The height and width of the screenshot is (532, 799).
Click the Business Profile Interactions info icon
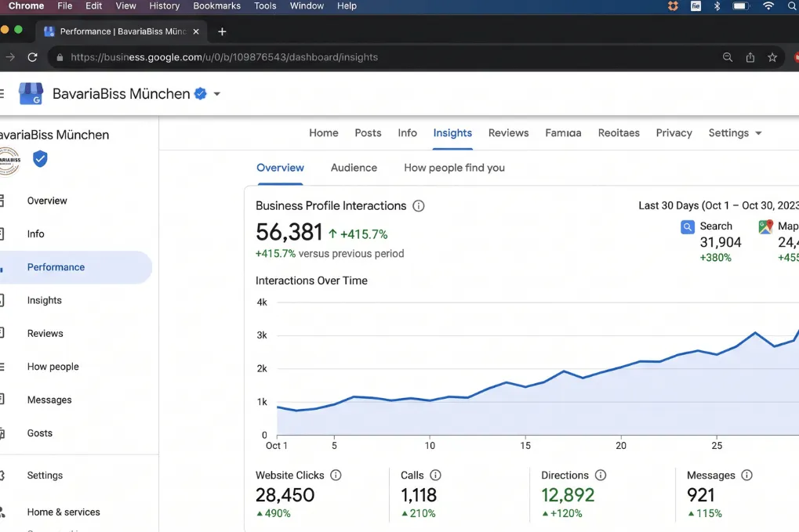pyautogui.click(x=419, y=206)
